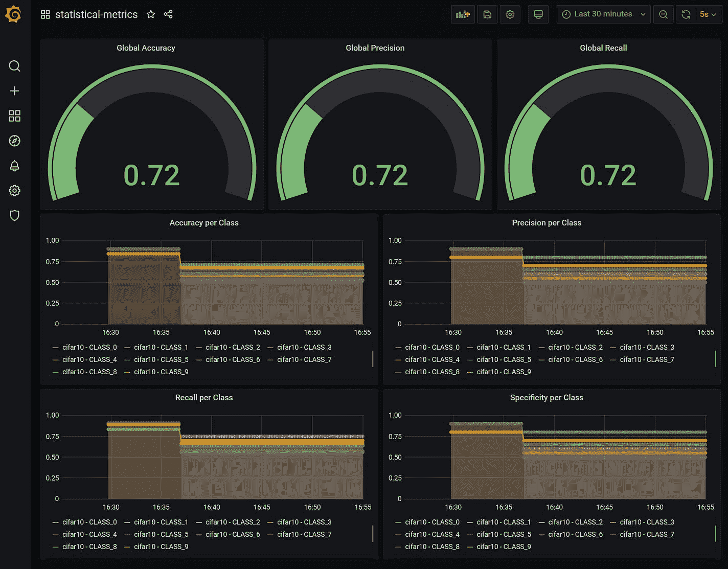Open the Global Precision panel title menu
Viewport: 728px width, 569px height.
click(x=375, y=48)
